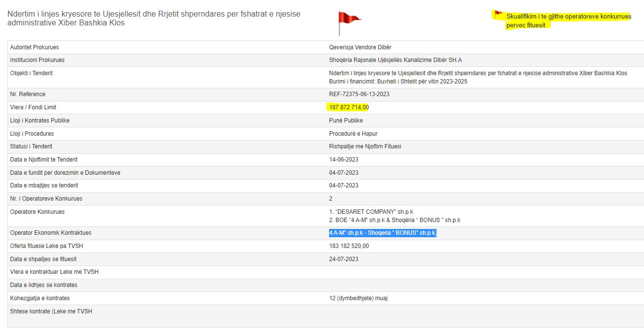Click the Procedurë e Hapur value
The height and width of the screenshot is (329, 644).
[x=353, y=134]
